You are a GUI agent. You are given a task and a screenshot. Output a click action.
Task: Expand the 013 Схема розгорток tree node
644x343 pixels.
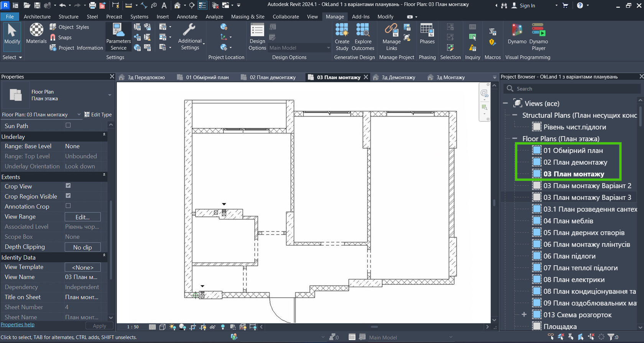pos(524,315)
